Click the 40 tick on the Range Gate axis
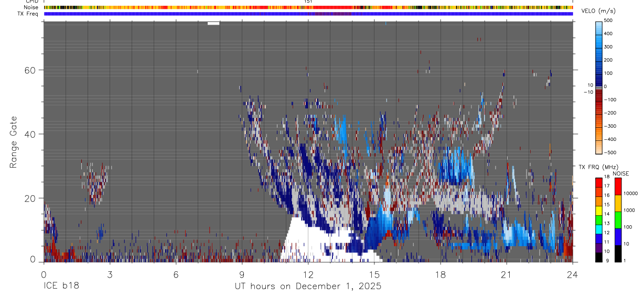Image resolution: width=644 pixels, height=297 pixels. (31, 134)
